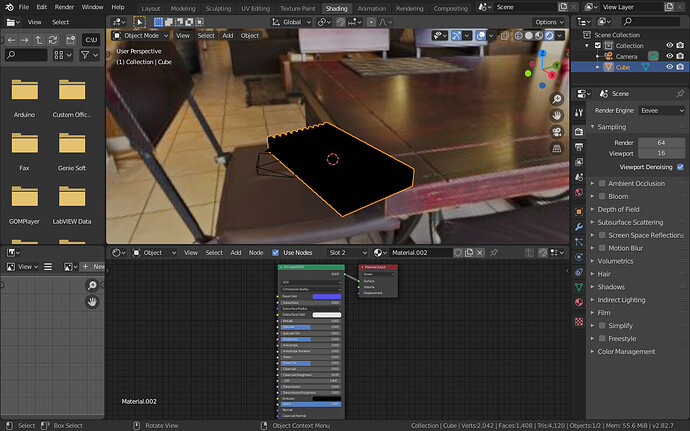The height and width of the screenshot is (431, 690).
Task: Open the Options button in viewport header
Action: 549,22
